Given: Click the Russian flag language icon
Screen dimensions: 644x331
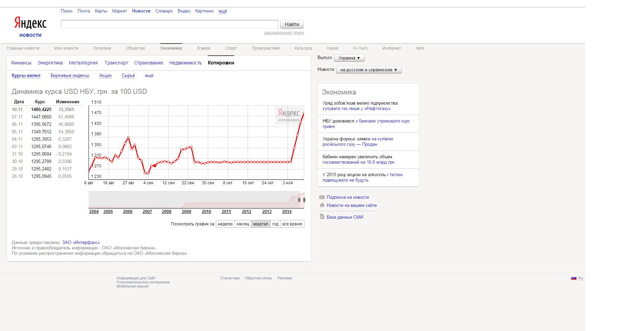Looking at the screenshot, I should (573, 278).
